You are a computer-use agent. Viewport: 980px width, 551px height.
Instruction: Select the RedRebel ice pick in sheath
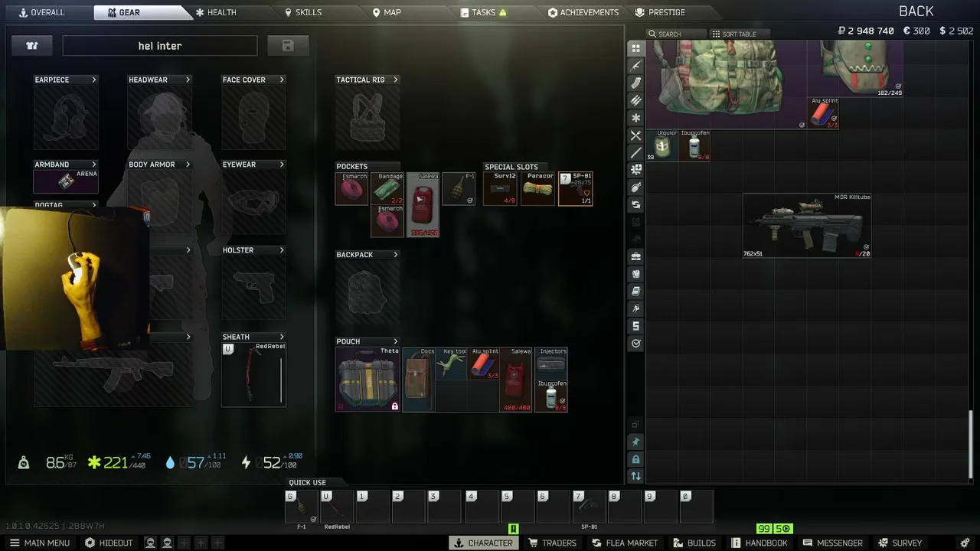254,374
